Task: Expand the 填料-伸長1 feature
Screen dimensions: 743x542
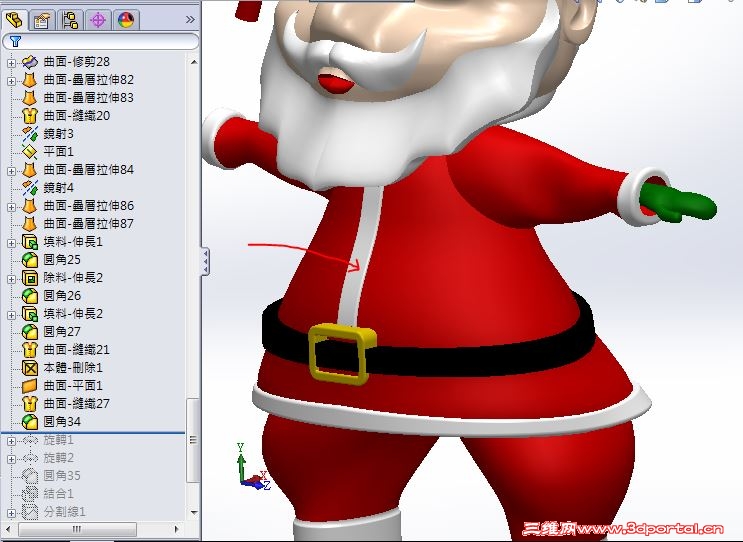Action: tap(11, 243)
